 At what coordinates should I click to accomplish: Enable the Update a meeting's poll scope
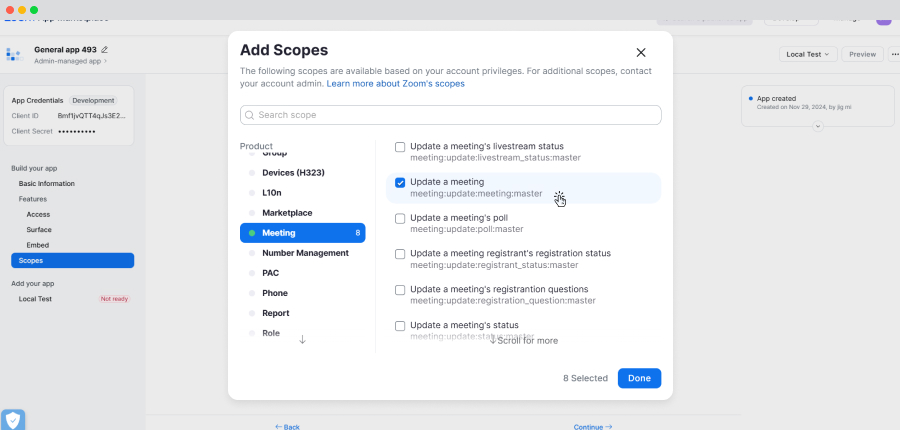(x=400, y=219)
